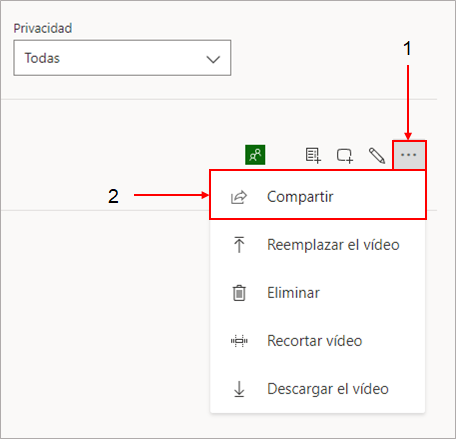456x439 pixels.
Task: Expand the chevron in the Todas combo box
Action: click(213, 59)
